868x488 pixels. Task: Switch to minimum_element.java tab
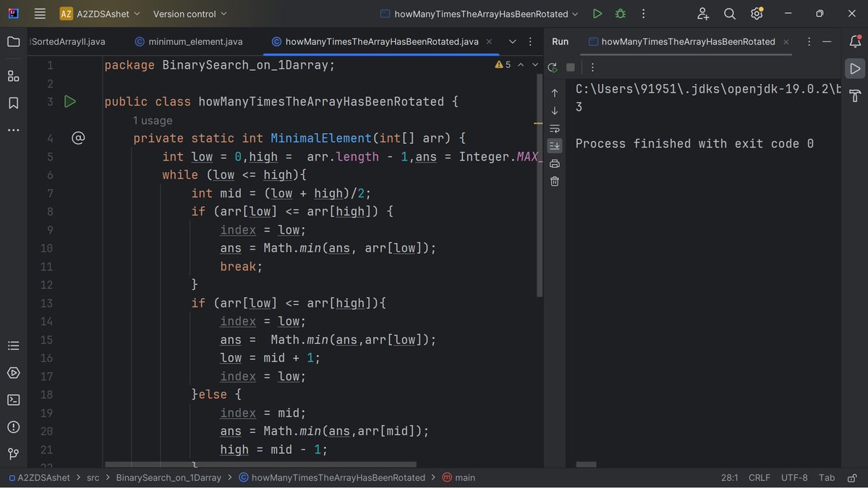[x=189, y=41]
